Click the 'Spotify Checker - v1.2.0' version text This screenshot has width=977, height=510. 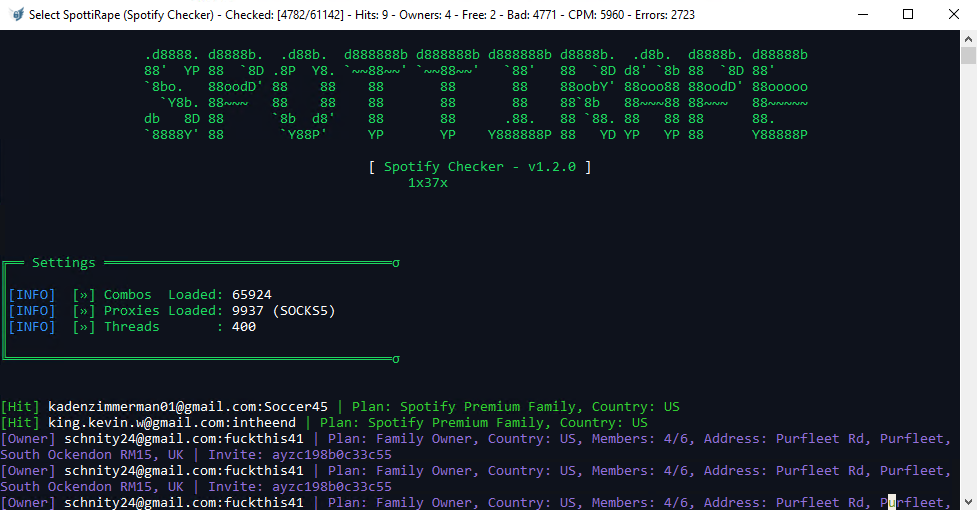(x=480, y=167)
